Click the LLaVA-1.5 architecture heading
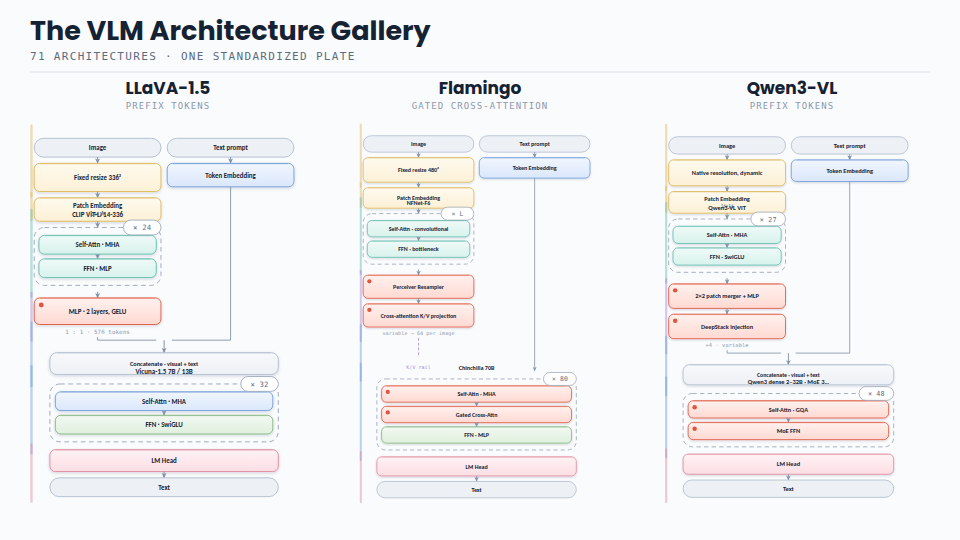Viewport: 960px width, 540px height. [x=168, y=88]
